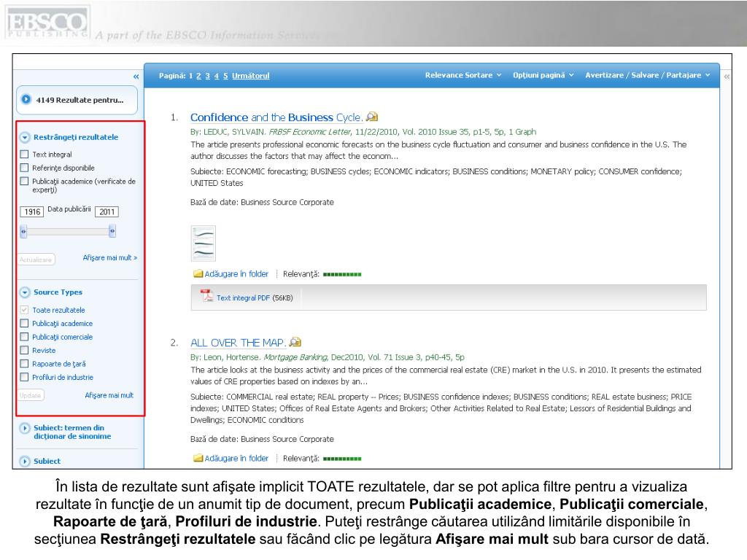Image resolution: width=747 pixels, height=560 pixels.
Task: Collapse left sidebar using double-arrow icon
Action: [x=136, y=77]
